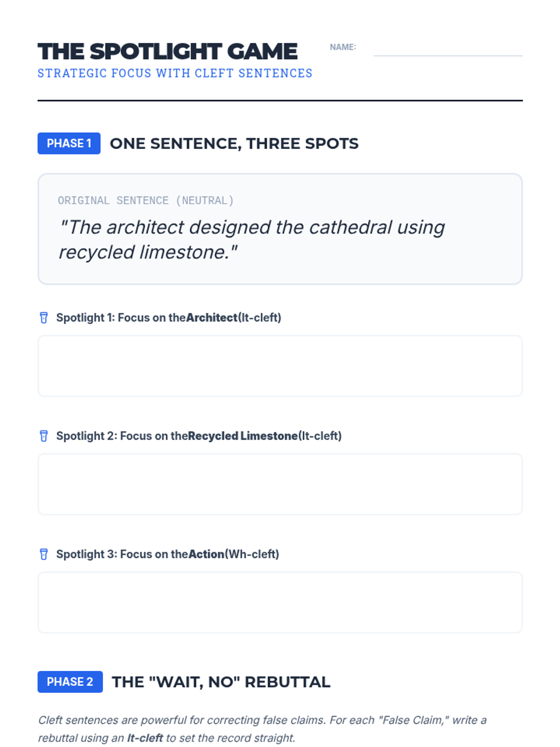
Task: Click the original sentence quote box
Action: (x=280, y=229)
